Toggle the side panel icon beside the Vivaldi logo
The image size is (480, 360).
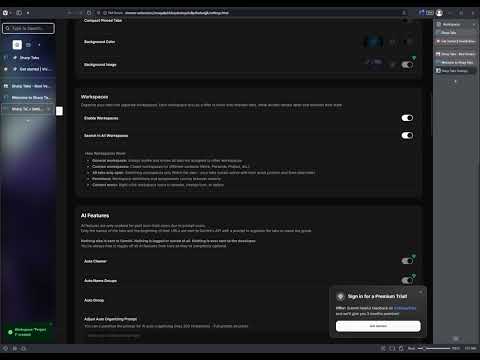pyautogui.click(x=19, y=13)
